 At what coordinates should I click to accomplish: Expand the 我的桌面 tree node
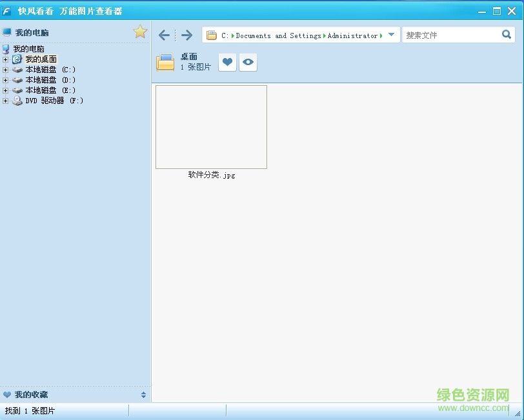[6, 59]
